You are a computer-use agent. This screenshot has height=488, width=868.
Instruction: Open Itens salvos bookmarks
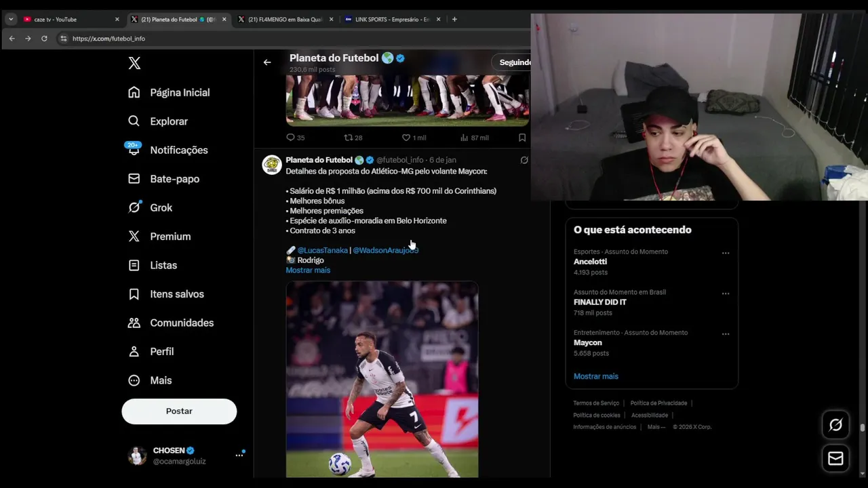[166, 294]
